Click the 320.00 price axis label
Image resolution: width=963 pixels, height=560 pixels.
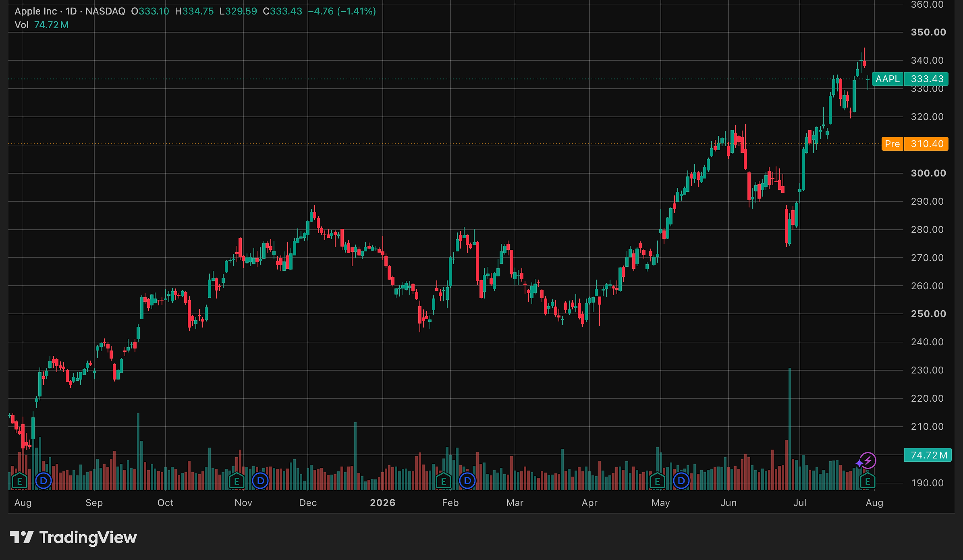click(x=927, y=117)
